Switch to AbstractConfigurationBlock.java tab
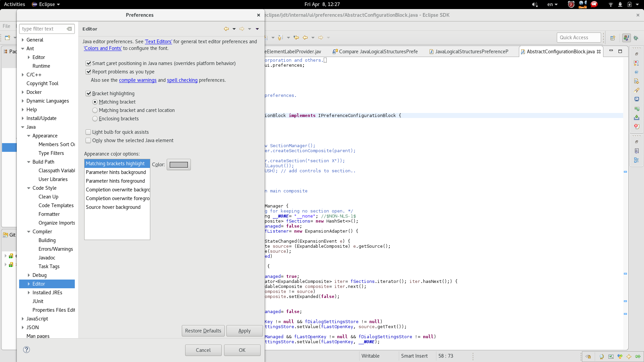This screenshot has height=362, width=644. [560, 52]
